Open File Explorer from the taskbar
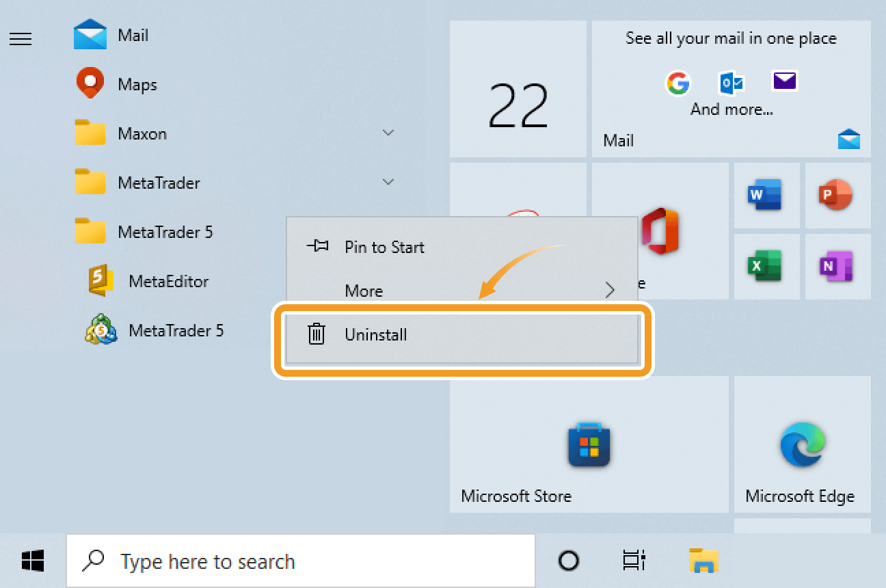The height and width of the screenshot is (588, 886). point(702,561)
